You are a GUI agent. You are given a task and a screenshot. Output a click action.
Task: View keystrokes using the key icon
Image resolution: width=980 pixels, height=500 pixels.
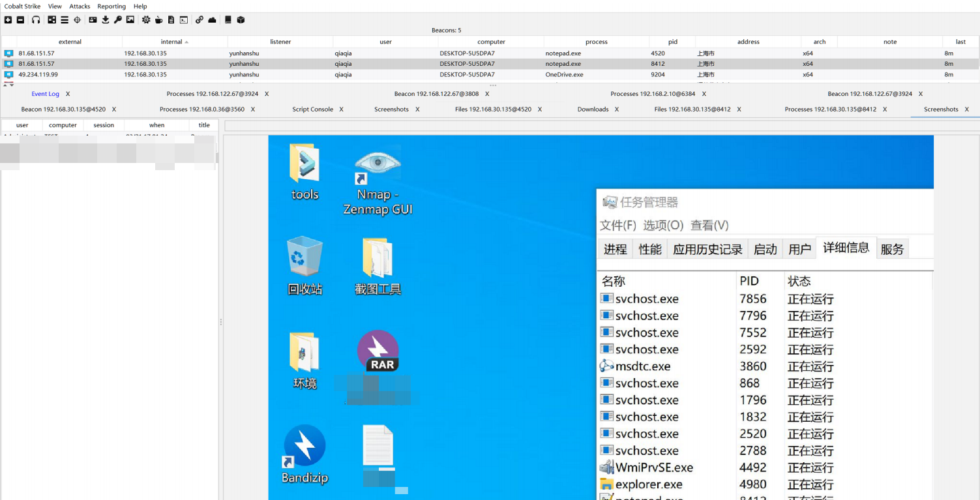click(118, 20)
